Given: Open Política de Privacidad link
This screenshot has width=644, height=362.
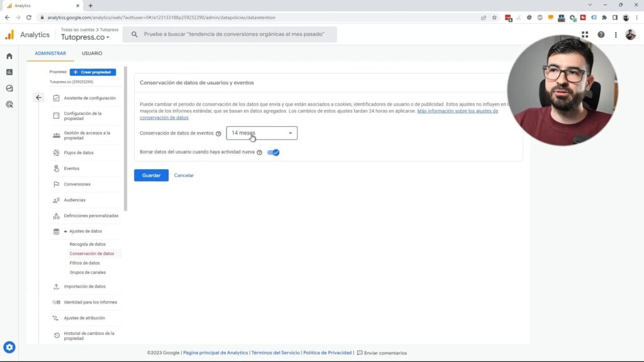Looking at the screenshot, I should pyautogui.click(x=327, y=353).
